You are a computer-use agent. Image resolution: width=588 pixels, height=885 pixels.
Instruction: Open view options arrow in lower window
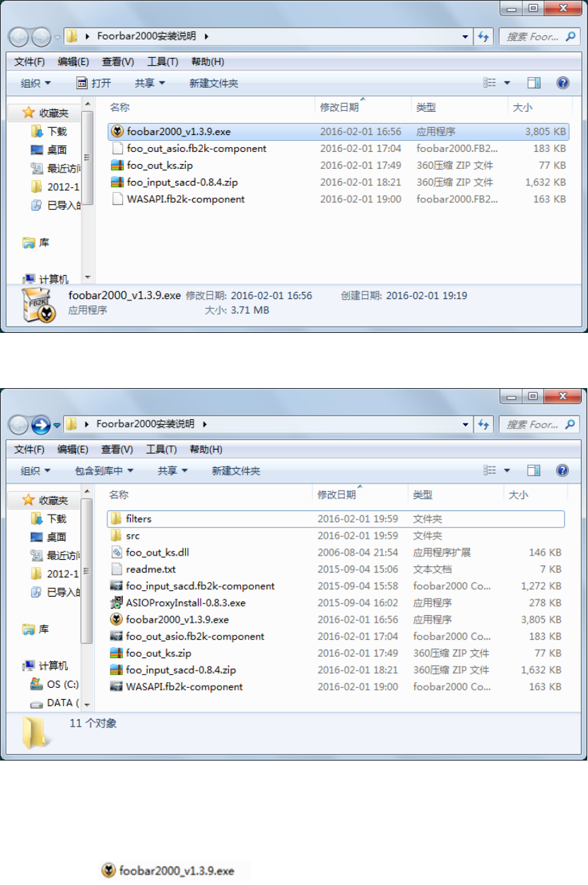(x=507, y=470)
